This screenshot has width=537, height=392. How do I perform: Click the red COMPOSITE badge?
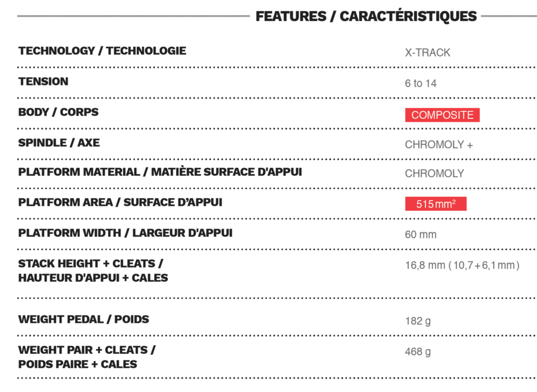[442, 115]
